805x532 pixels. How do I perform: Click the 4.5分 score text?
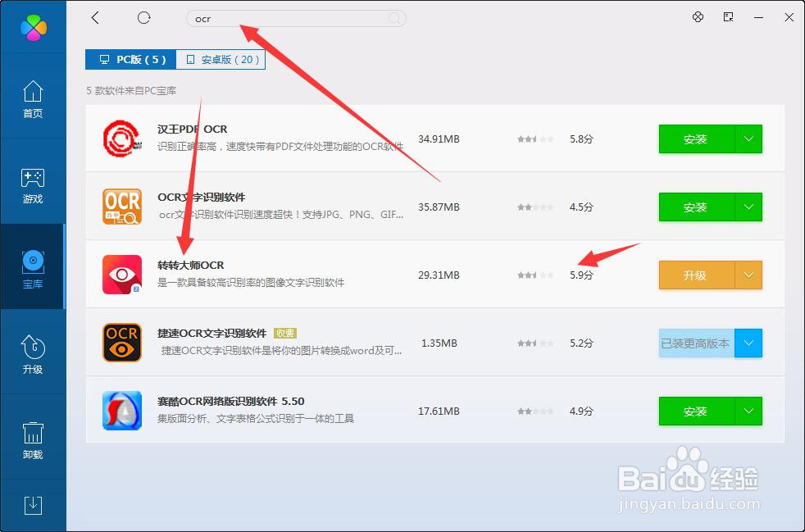click(x=581, y=207)
